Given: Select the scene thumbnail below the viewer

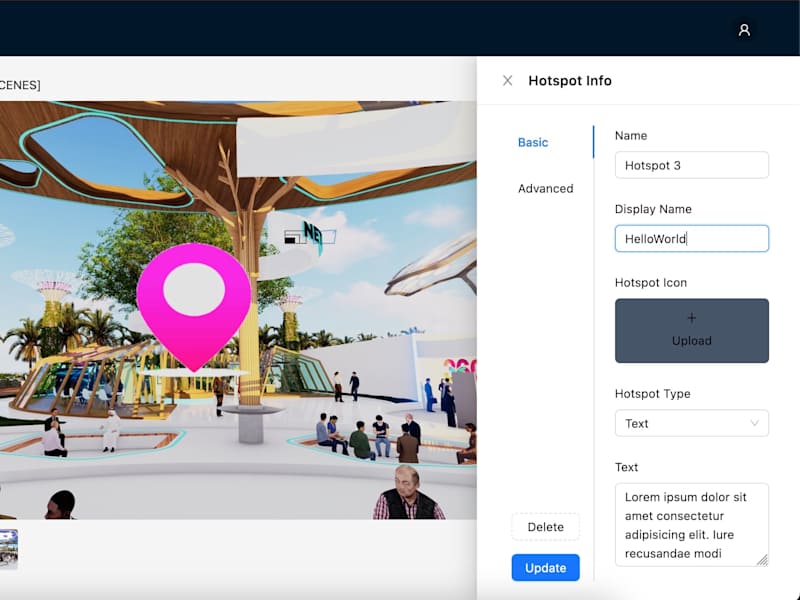Looking at the screenshot, I should coord(9,549).
